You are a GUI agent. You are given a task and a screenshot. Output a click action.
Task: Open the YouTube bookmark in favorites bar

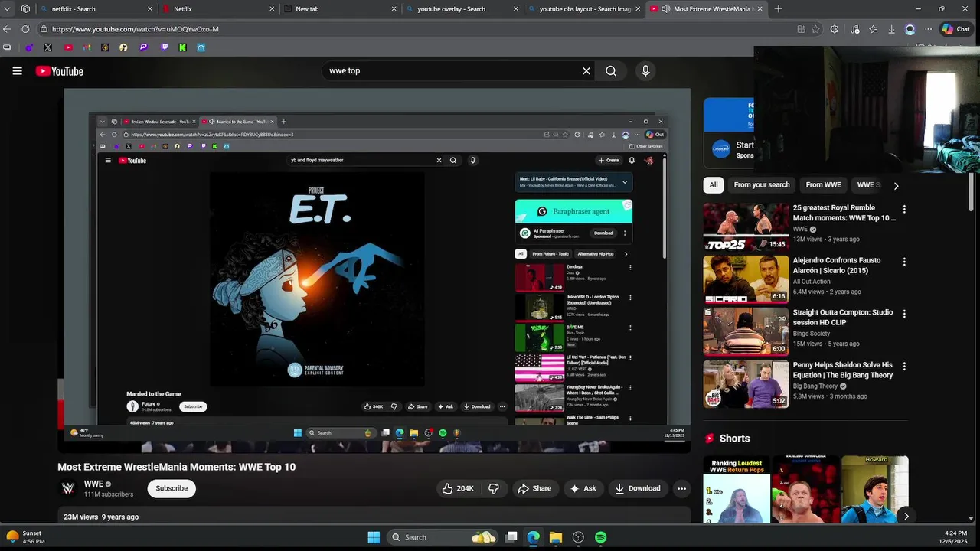[x=68, y=47]
